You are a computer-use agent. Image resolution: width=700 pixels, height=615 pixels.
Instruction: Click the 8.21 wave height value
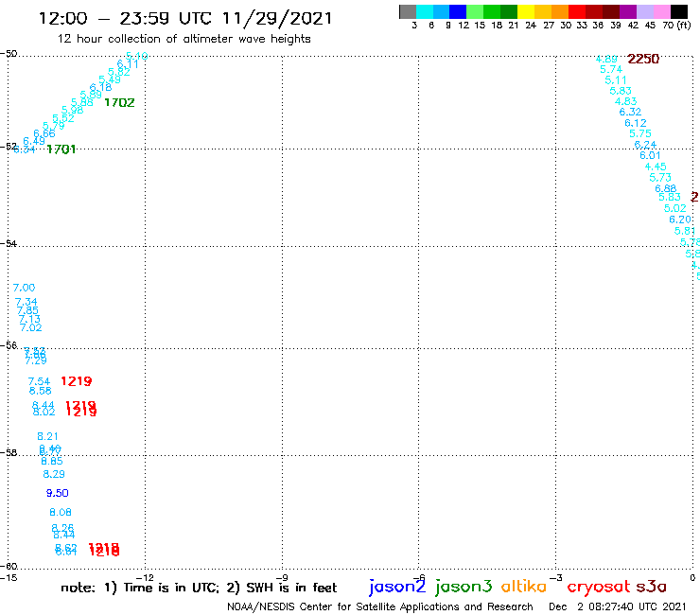point(47,436)
